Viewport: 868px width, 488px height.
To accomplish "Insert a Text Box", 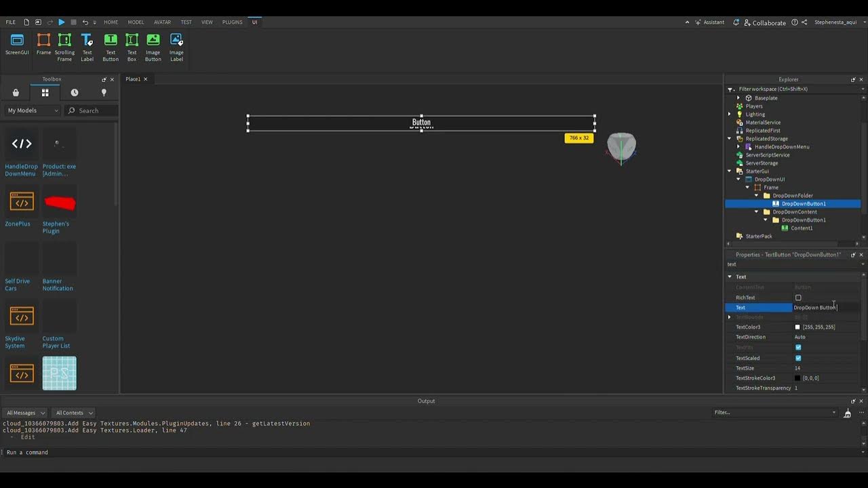I will [132, 47].
